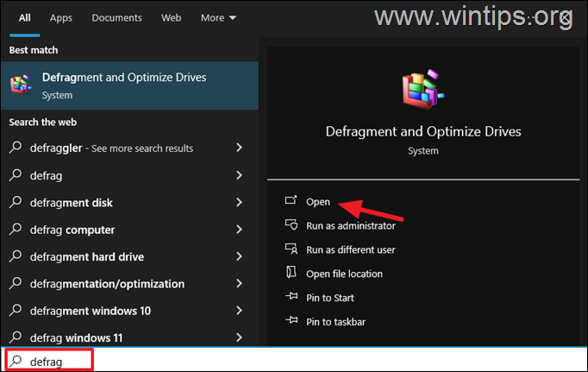Switch to the Documents tab
588x372 pixels.
click(x=116, y=17)
